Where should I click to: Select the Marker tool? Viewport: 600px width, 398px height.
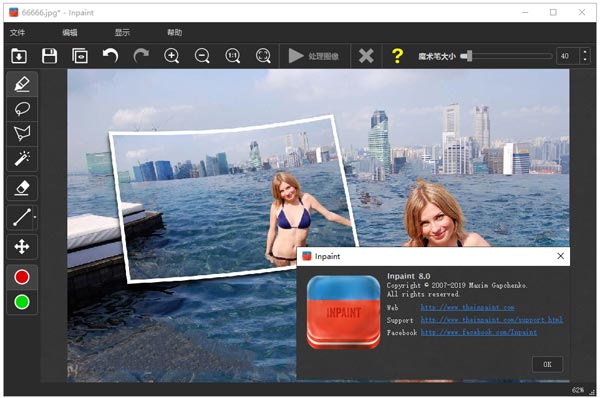coord(22,84)
